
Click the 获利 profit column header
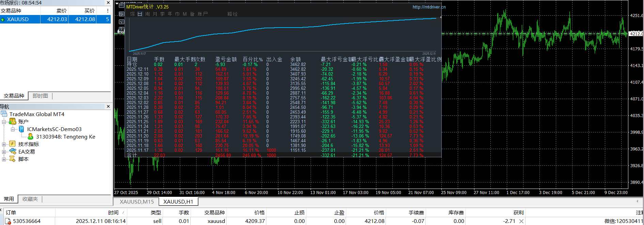tap(495, 213)
